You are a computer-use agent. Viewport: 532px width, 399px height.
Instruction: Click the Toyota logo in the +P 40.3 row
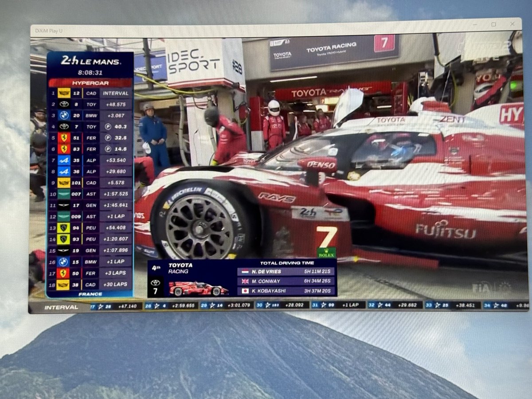pyautogui.click(x=64, y=126)
